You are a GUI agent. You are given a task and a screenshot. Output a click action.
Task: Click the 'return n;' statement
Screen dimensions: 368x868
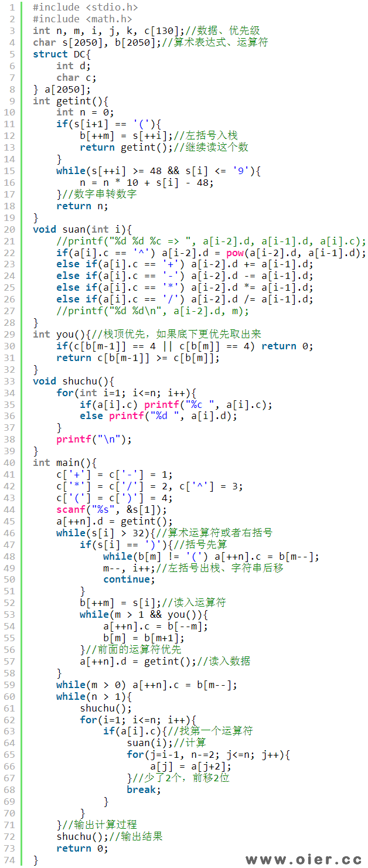coord(83,206)
